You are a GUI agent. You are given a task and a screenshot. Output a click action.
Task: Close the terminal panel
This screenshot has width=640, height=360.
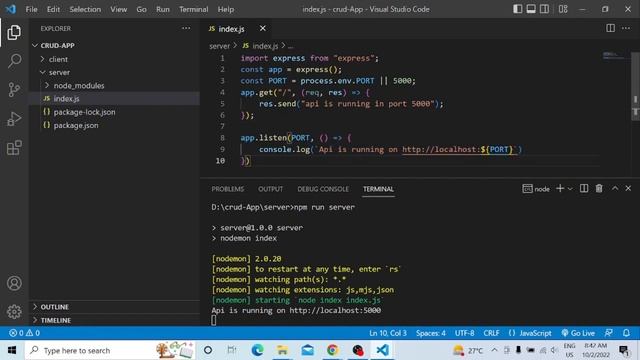(628, 188)
